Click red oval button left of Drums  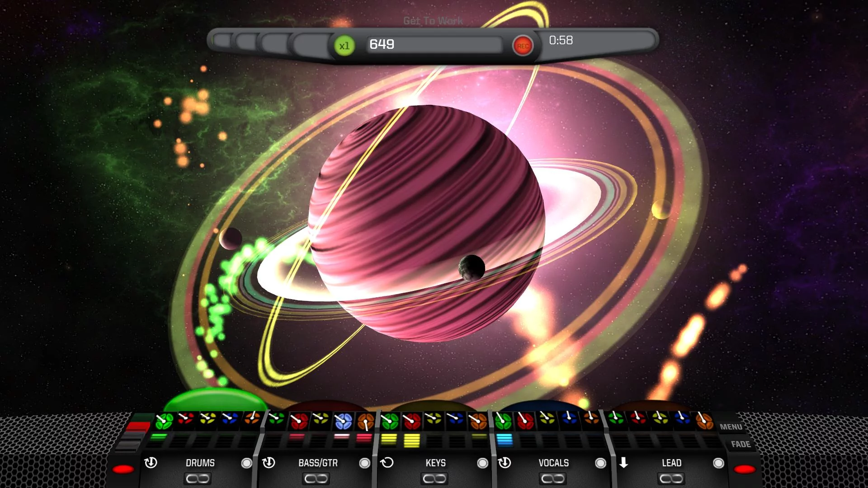click(x=123, y=469)
